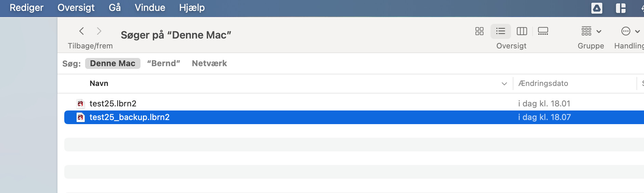Switch to gallery view
Image resolution: width=644 pixels, height=193 pixels.
(543, 31)
